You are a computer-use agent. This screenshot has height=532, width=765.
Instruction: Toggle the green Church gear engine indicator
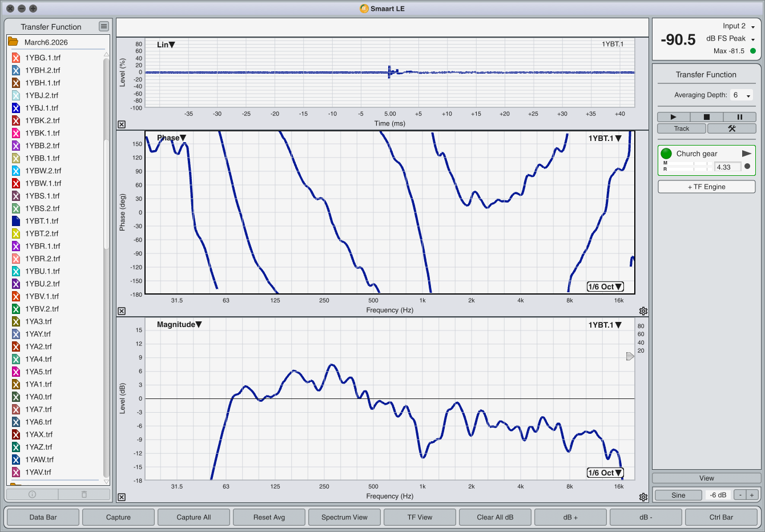(x=666, y=154)
